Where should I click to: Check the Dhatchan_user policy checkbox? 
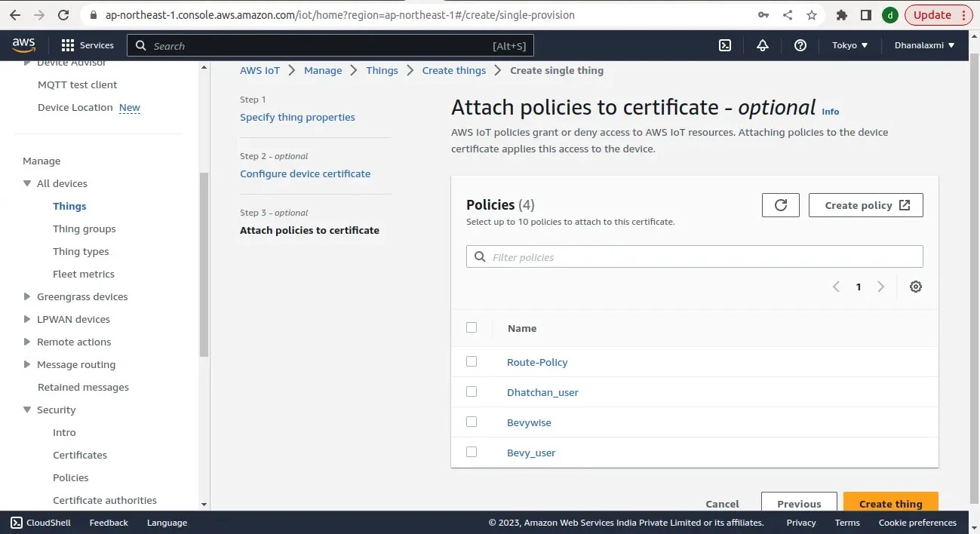472,391
